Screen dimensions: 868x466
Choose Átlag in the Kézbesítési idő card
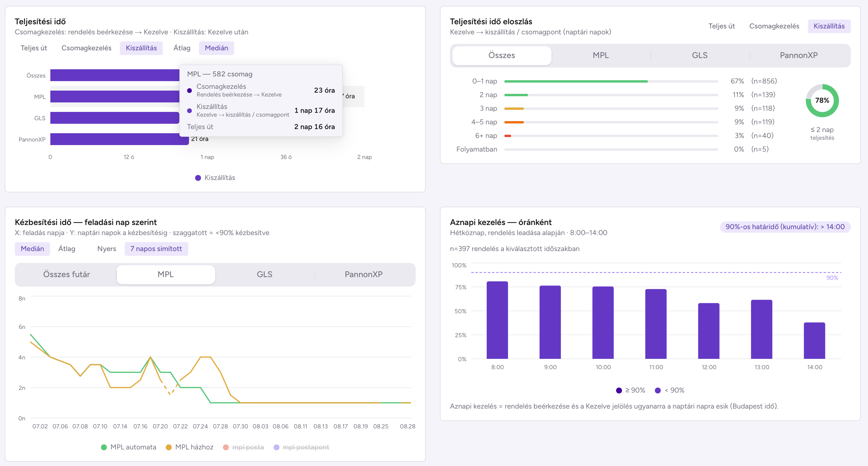click(x=67, y=249)
